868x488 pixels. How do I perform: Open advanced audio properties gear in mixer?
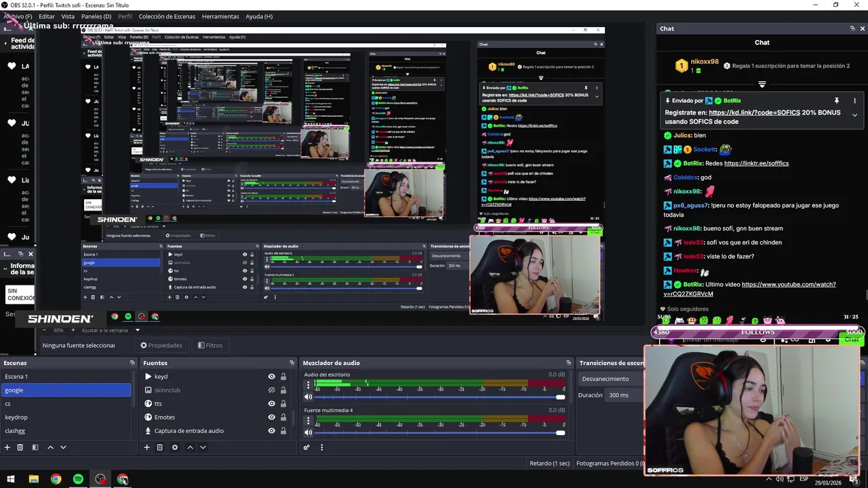pos(307,447)
